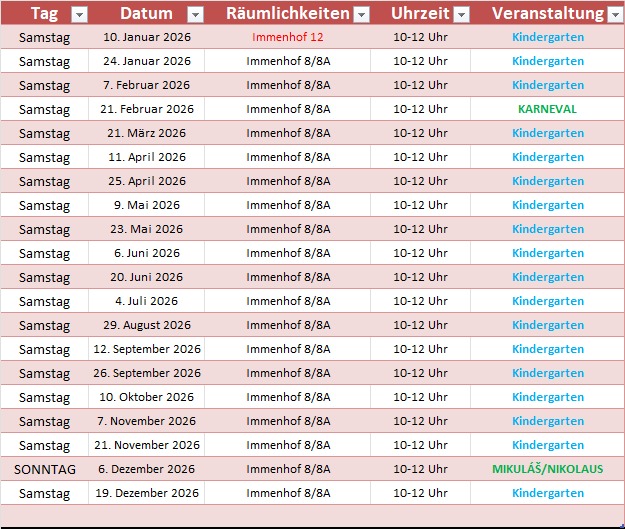The height and width of the screenshot is (529, 625).
Task: Click the 21. März 2026 date cell
Action: click(146, 133)
